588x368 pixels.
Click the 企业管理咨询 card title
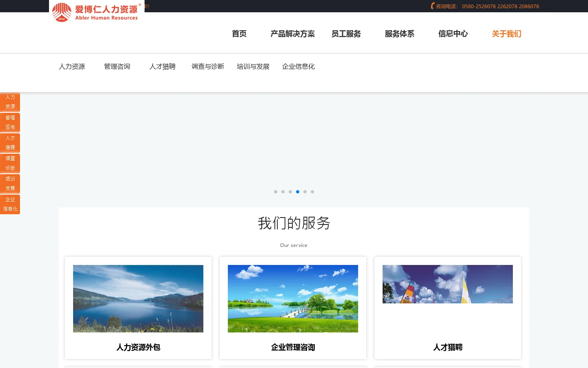pos(293,348)
